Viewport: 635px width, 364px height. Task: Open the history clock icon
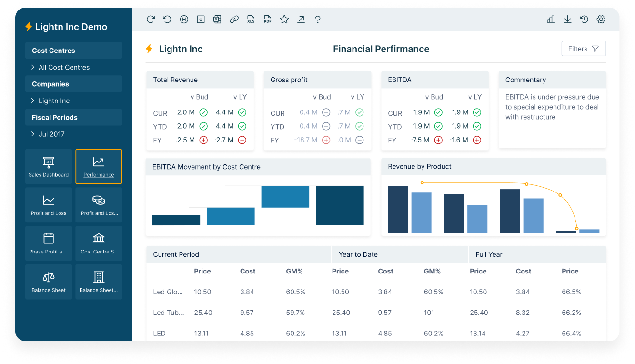tap(584, 20)
